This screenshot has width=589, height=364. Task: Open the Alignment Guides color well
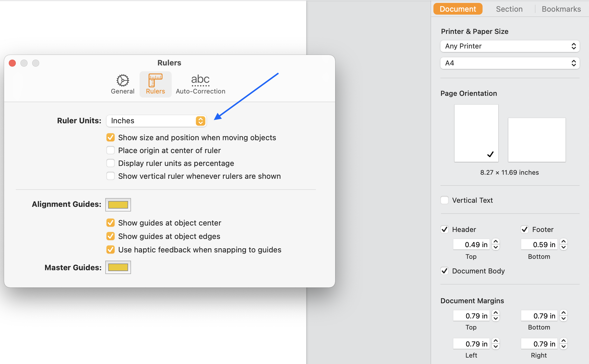tap(118, 204)
